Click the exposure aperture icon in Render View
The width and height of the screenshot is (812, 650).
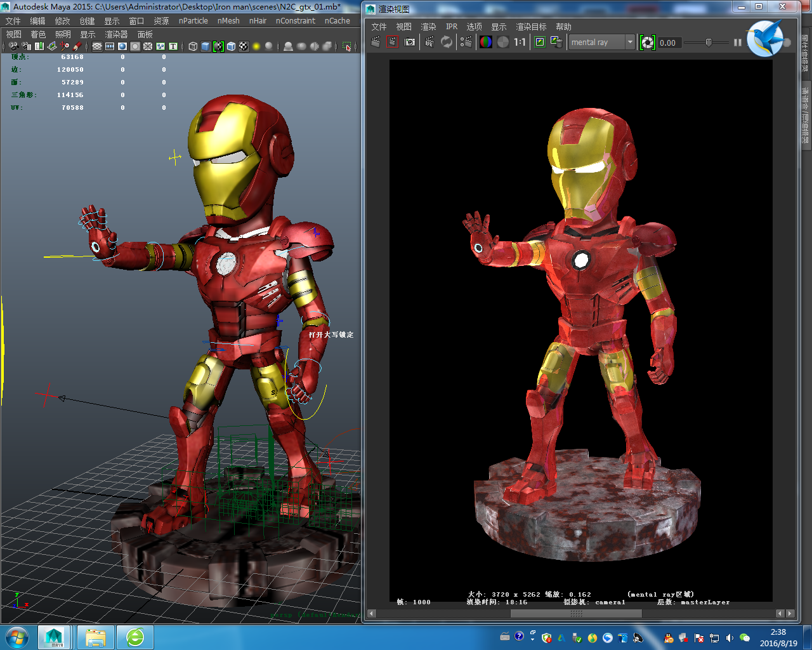pyautogui.click(x=648, y=42)
